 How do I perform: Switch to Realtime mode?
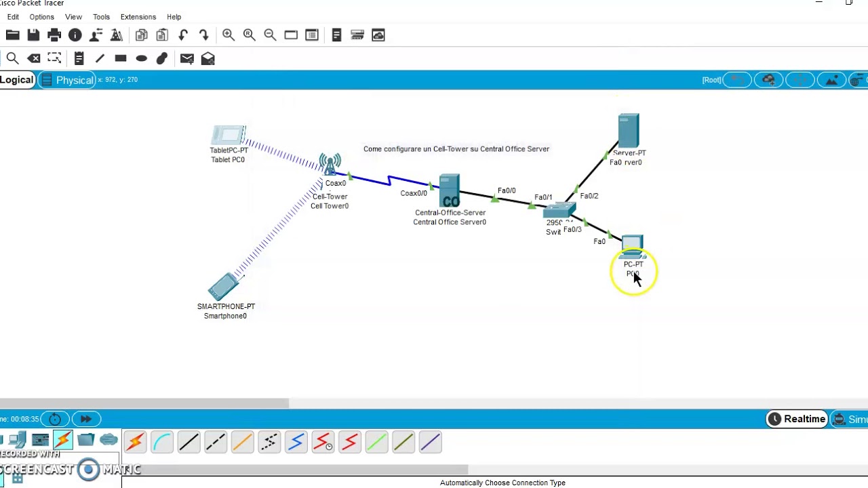(x=797, y=419)
